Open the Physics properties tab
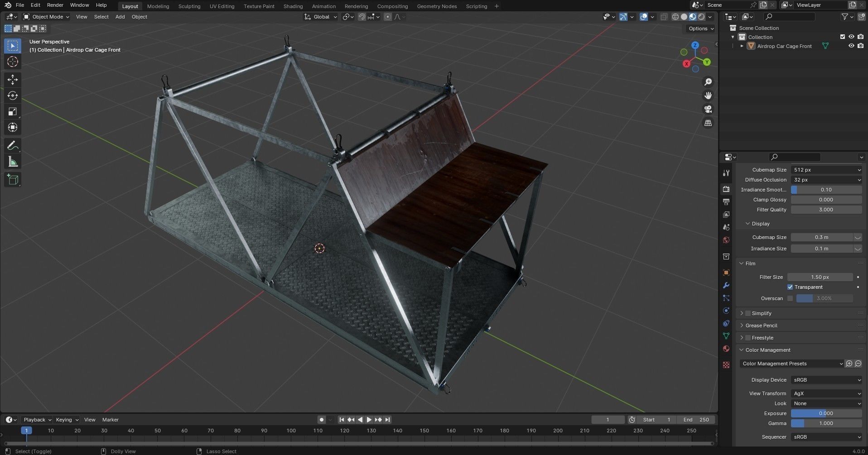Viewport: 868px width, 455px height. 726,311
